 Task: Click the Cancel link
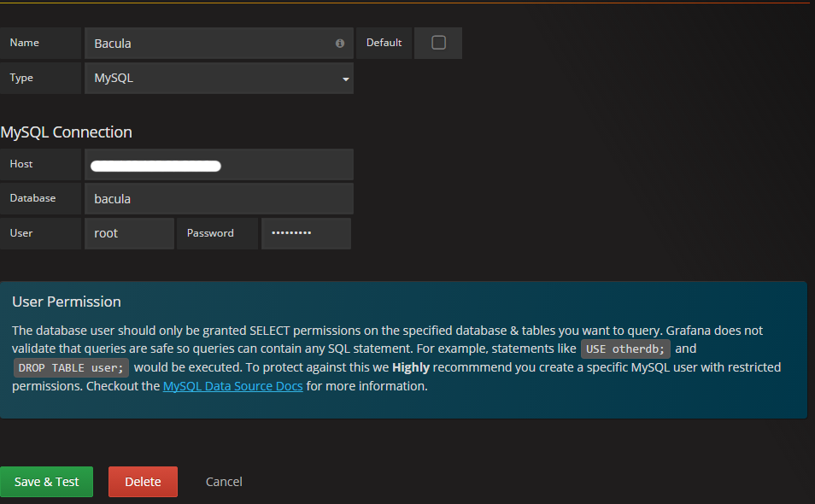[x=224, y=482]
